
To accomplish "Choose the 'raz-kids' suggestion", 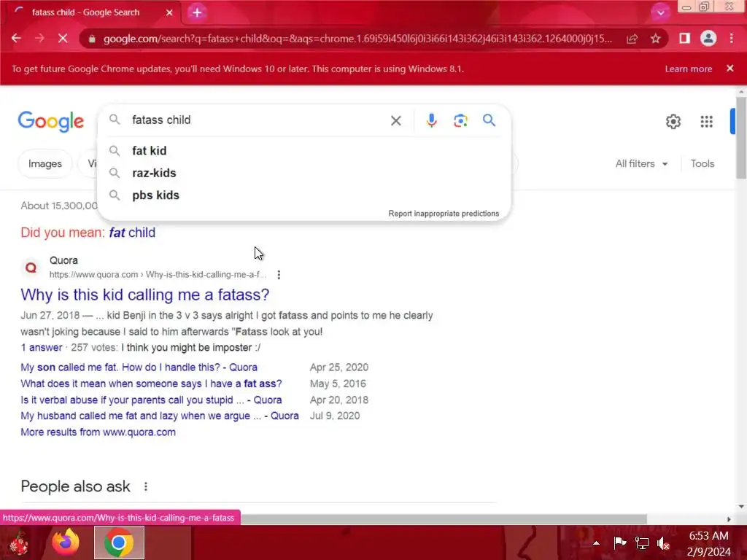I will click(304, 173).
